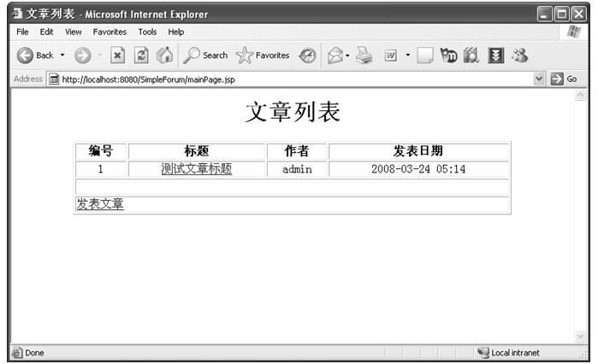Open the Discuss note icon
This screenshot has height=364, width=598.
[425, 56]
